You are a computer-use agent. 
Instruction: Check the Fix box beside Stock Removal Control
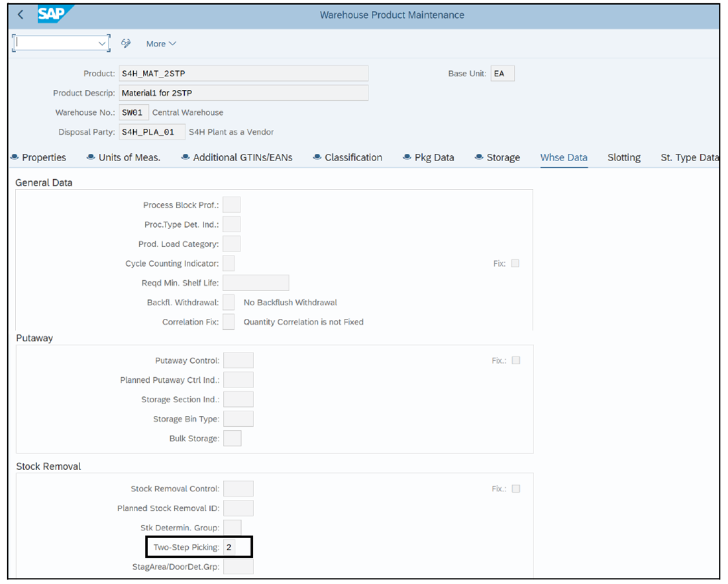[515, 488]
